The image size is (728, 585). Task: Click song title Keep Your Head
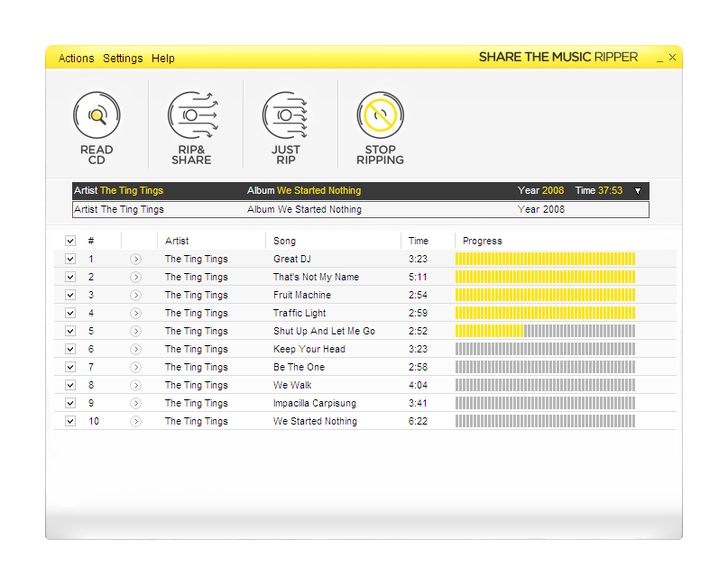pos(309,349)
